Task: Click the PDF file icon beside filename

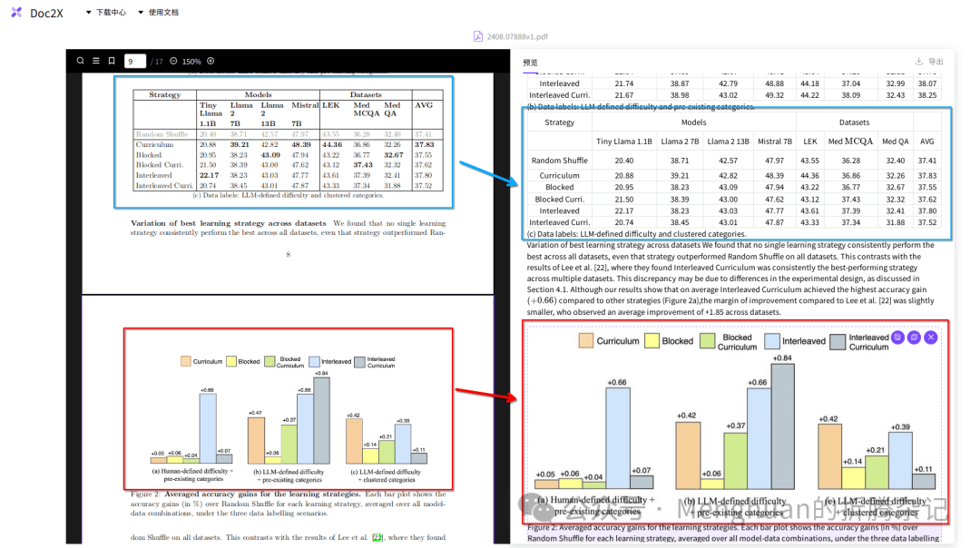Action: point(477,37)
